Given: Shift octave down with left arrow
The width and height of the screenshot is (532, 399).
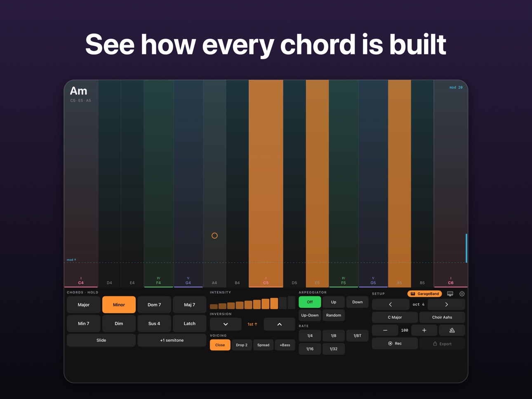Looking at the screenshot, I should 391,305.
